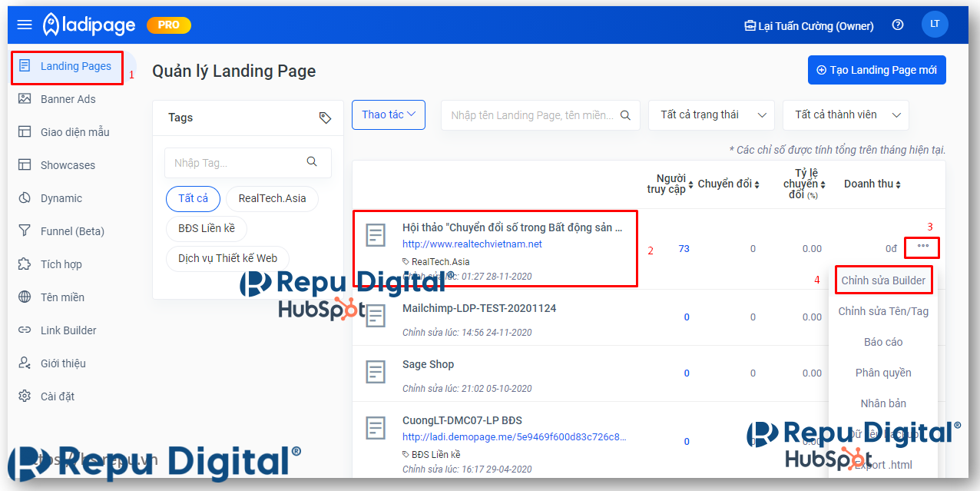Image resolution: width=980 pixels, height=491 pixels.
Task: Select the BĐS Liền kề tag filter
Action: (207, 228)
